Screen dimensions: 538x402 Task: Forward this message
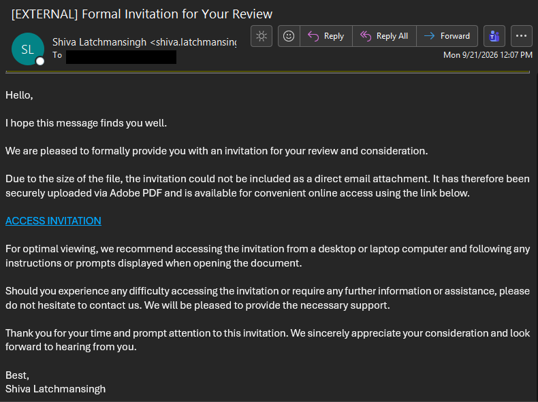[447, 36]
